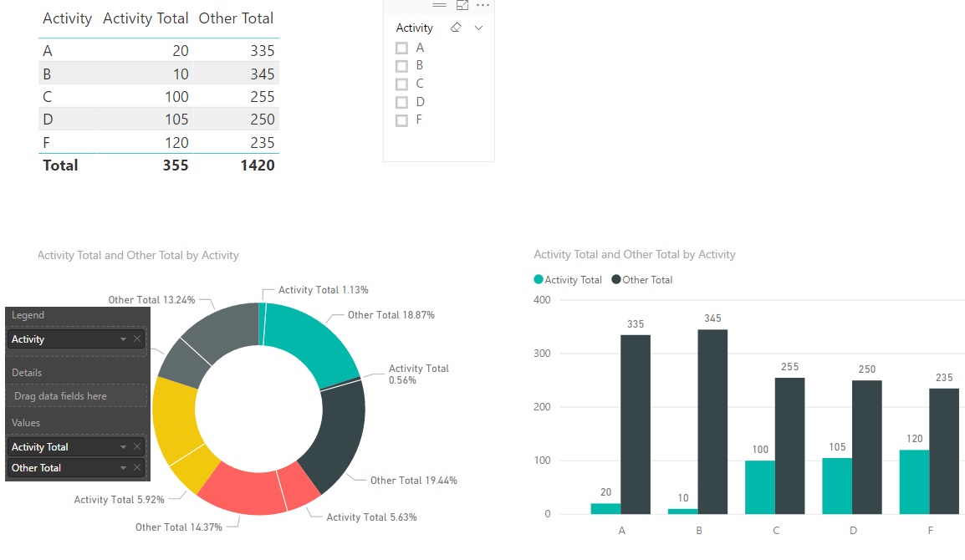Viewport: 965px width, 560px height.
Task: Select the 255 Other Total bar for C
Action: [x=789, y=445]
